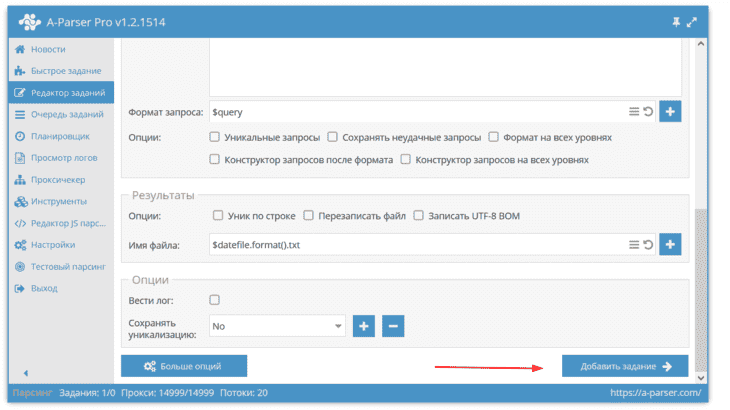Check the Вести лог checkbox
The image size is (730, 410).
tap(214, 300)
